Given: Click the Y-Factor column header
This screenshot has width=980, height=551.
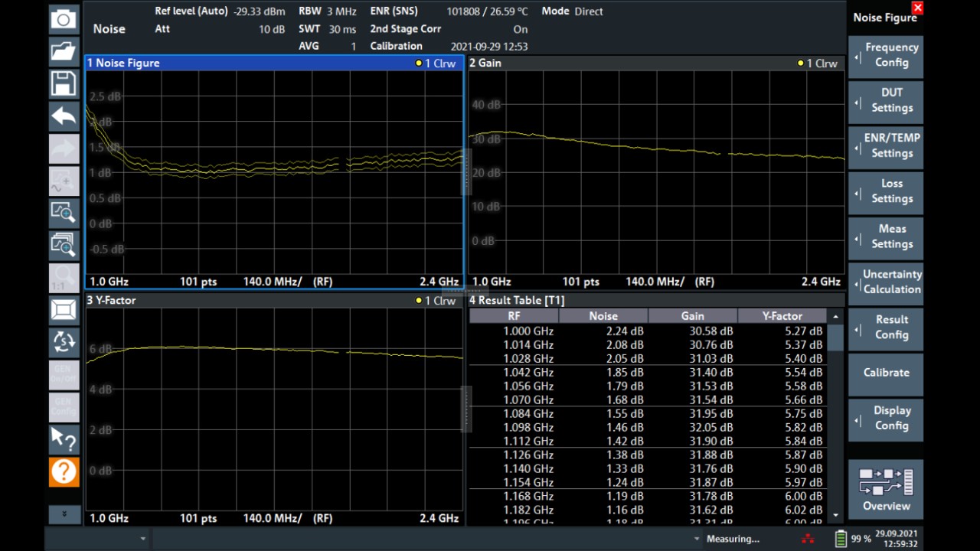Looking at the screenshot, I should click(x=782, y=316).
